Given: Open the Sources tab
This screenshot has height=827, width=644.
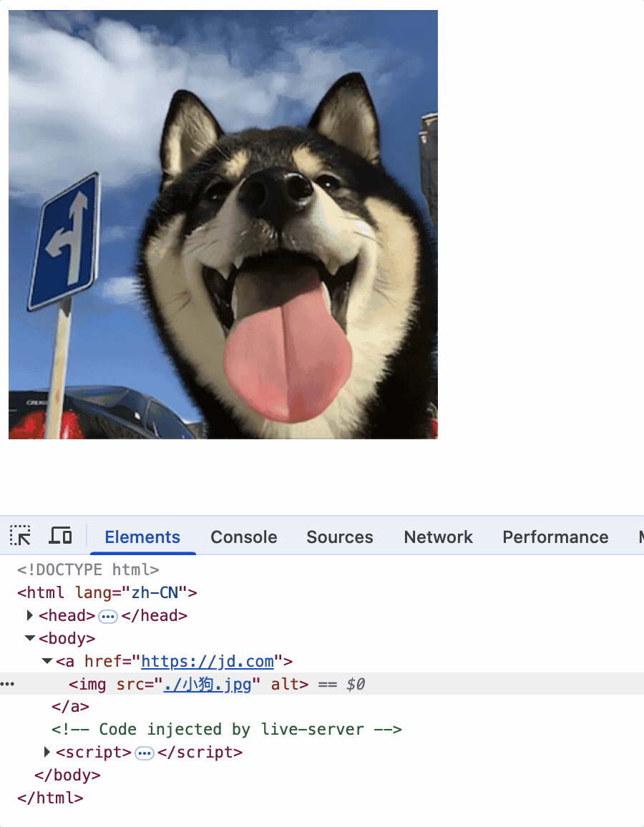Looking at the screenshot, I should [x=340, y=537].
